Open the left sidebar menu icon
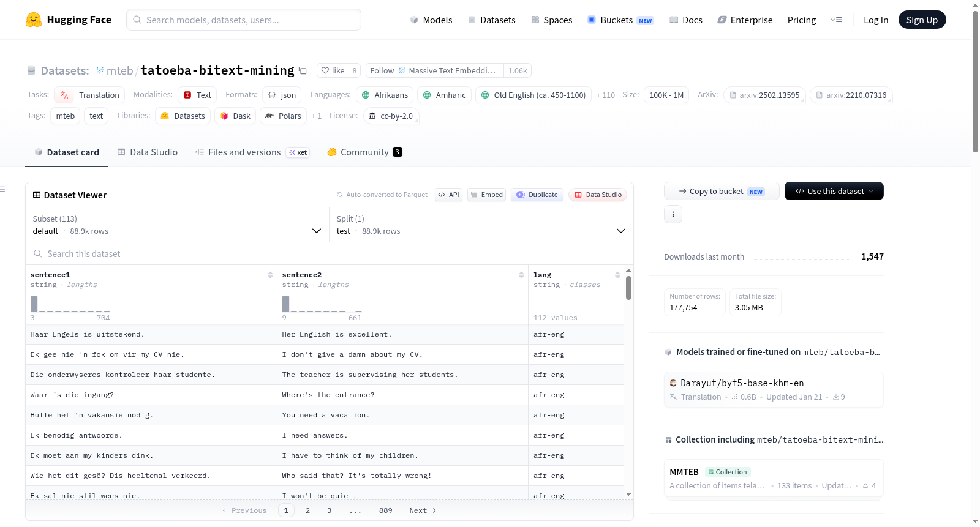 point(2,189)
